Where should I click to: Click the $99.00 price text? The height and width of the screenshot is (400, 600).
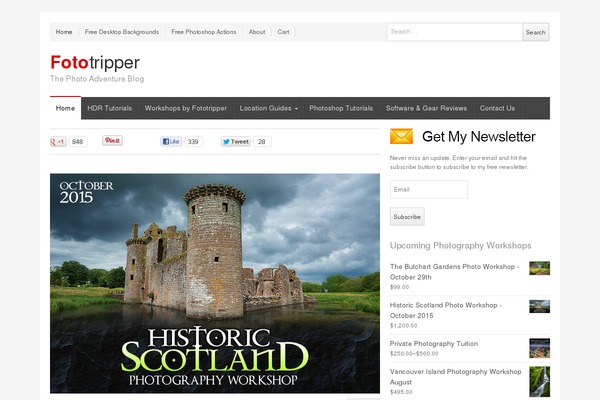pyautogui.click(x=399, y=287)
